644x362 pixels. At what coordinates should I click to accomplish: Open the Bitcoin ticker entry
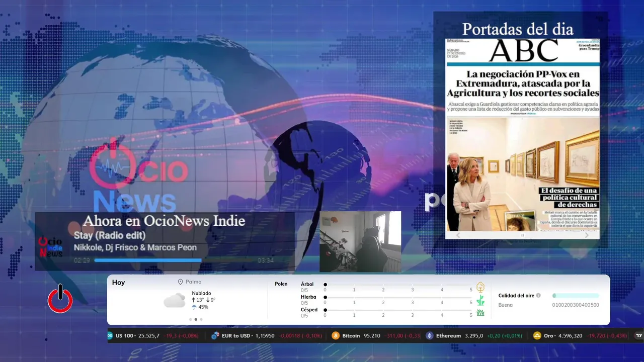click(x=376, y=336)
